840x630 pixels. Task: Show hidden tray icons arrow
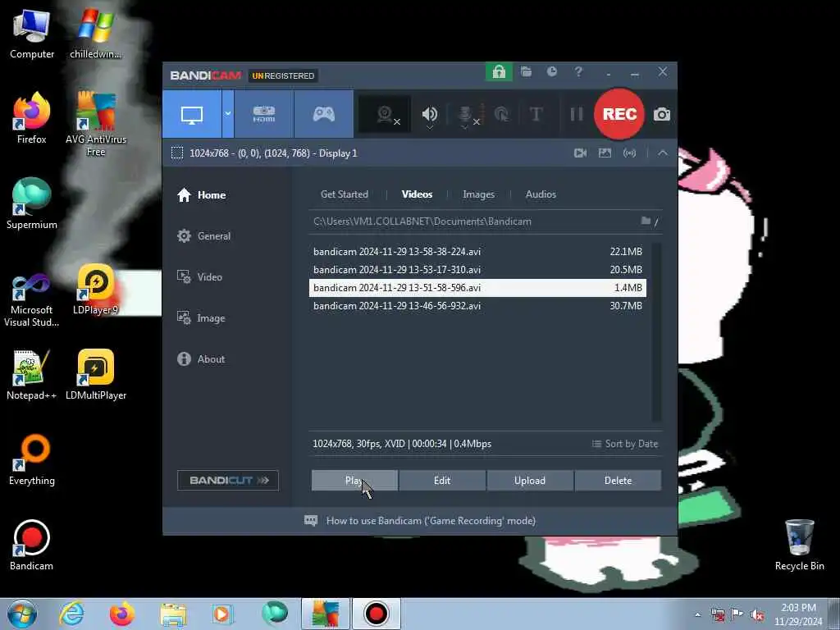tap(697, 614)
